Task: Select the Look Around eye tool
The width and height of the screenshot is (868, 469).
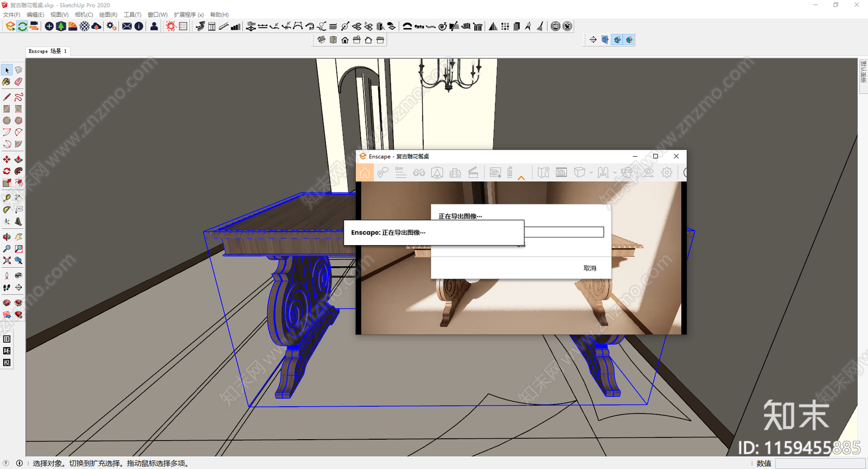Action: coord(18,275)
